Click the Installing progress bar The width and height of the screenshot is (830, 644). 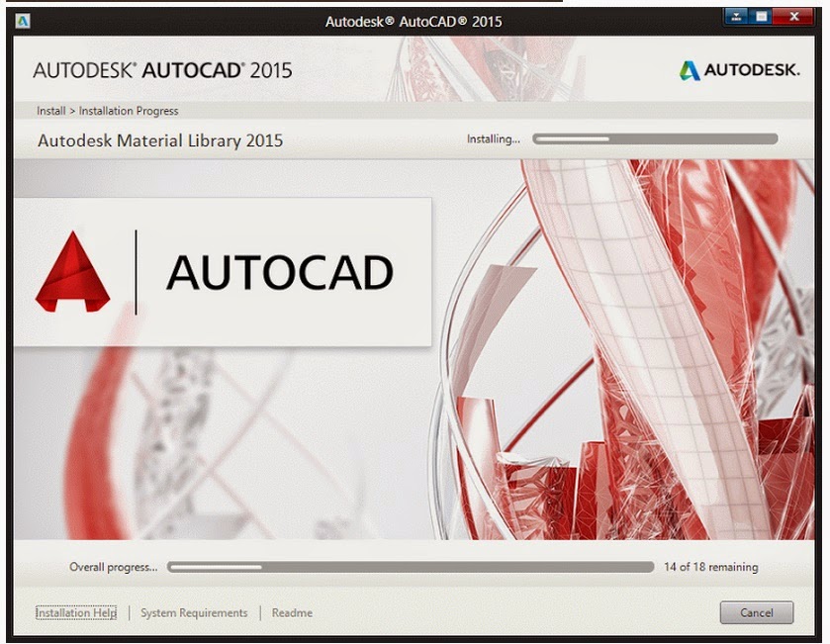click(655, 139)
